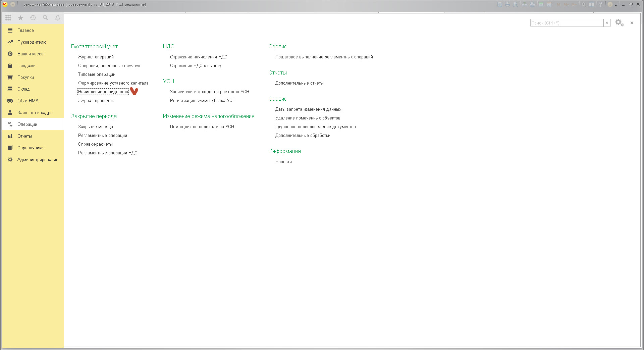This screenshot has width=644, height=350.
Task: Open Журнал операций
Action: pos(96,57)
